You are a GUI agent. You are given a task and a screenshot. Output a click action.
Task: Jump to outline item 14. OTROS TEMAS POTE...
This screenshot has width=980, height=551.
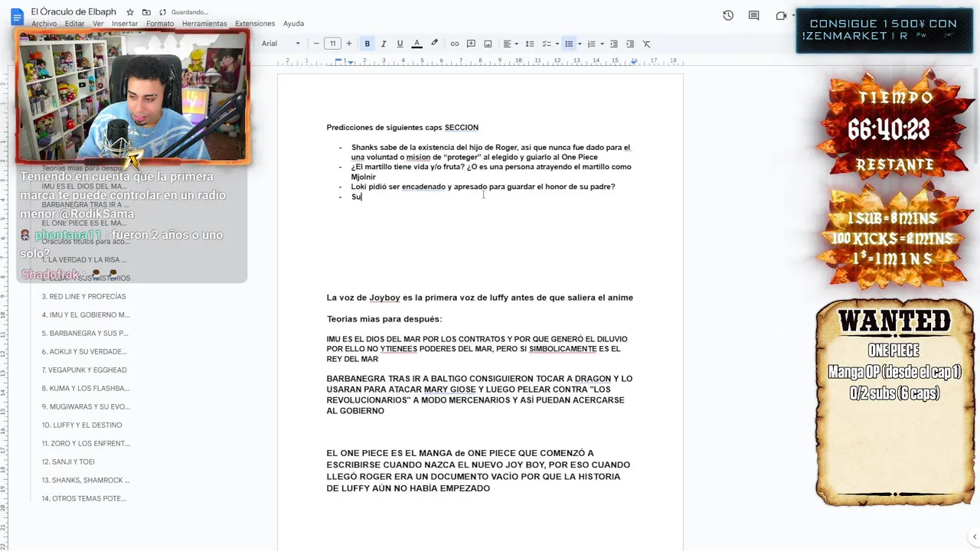[x=84, y=498]
